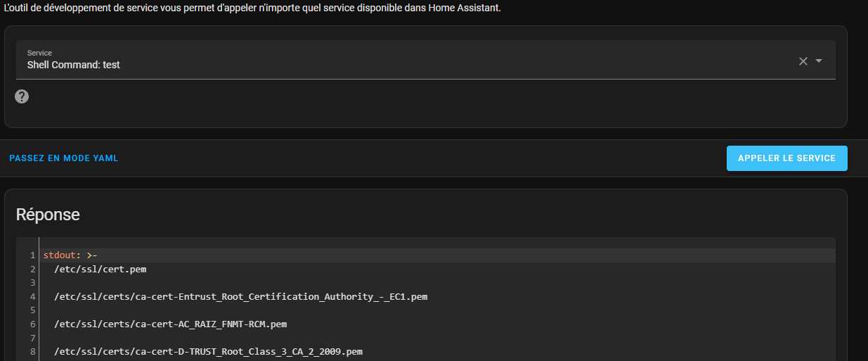Select line number 4 in the response gutter

coord(33,296)
